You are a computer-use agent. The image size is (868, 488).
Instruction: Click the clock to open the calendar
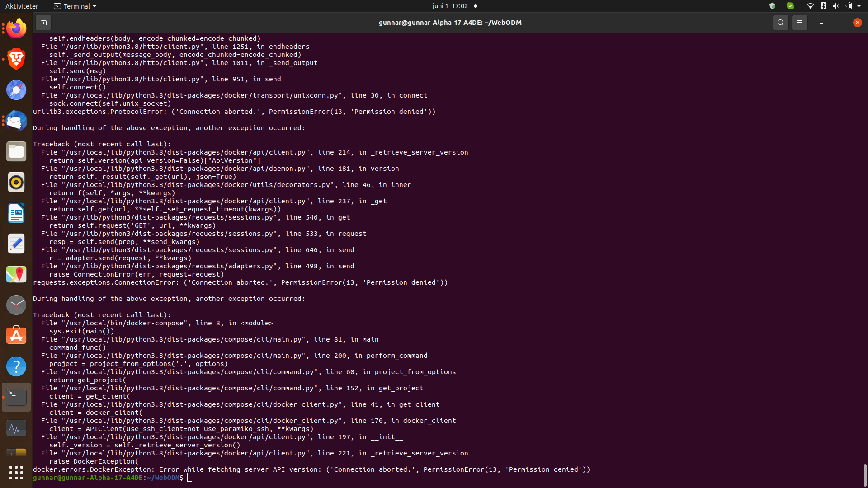pos(450,6)
